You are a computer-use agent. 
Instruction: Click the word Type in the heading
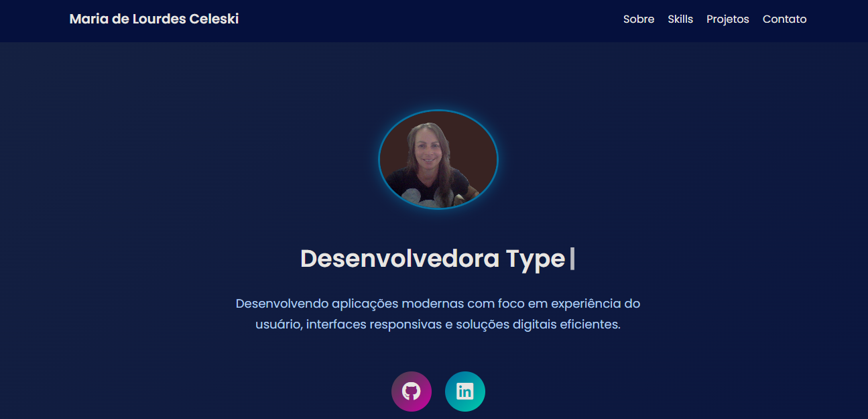coord(535,259)
